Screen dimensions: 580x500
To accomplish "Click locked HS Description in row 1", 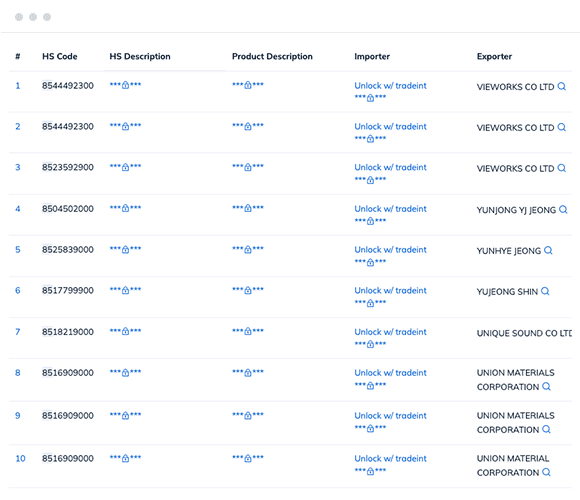I will [x=125, y=85].
